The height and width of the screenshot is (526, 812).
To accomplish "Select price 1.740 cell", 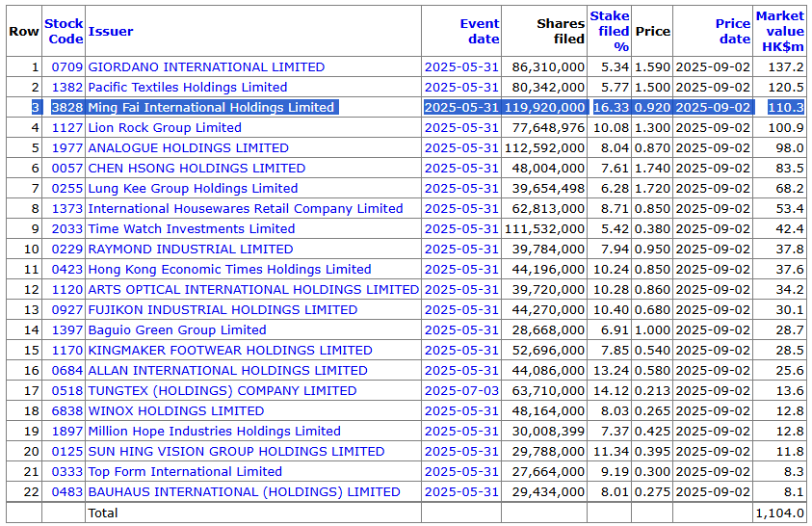I will click(x=652, y=168).
